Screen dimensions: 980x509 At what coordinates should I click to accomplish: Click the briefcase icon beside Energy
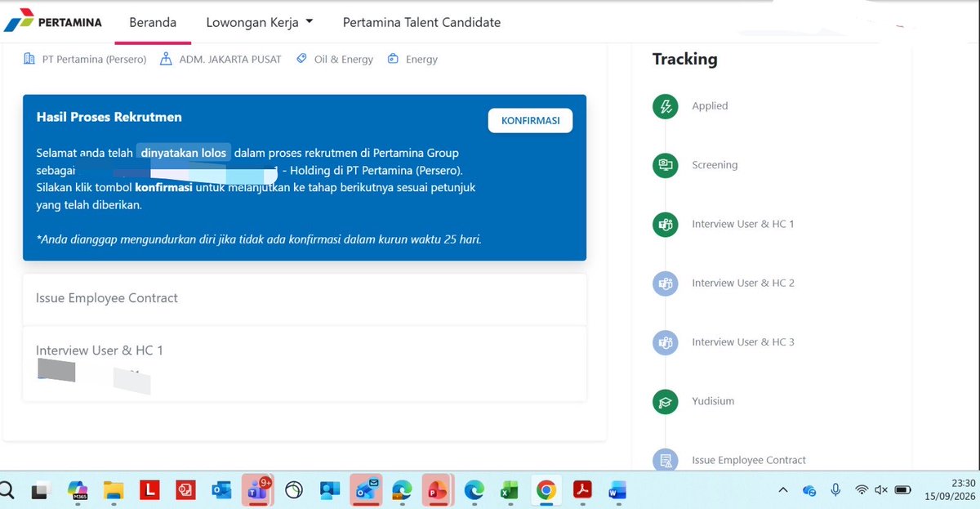pyautogui.click(x=393, y=59)
